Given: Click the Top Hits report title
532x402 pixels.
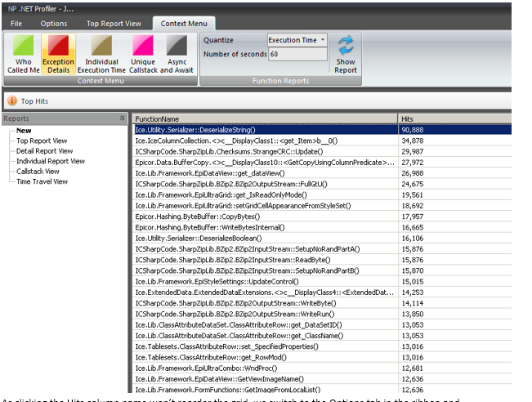Looking at the screenshot, I should pos(34,101).
